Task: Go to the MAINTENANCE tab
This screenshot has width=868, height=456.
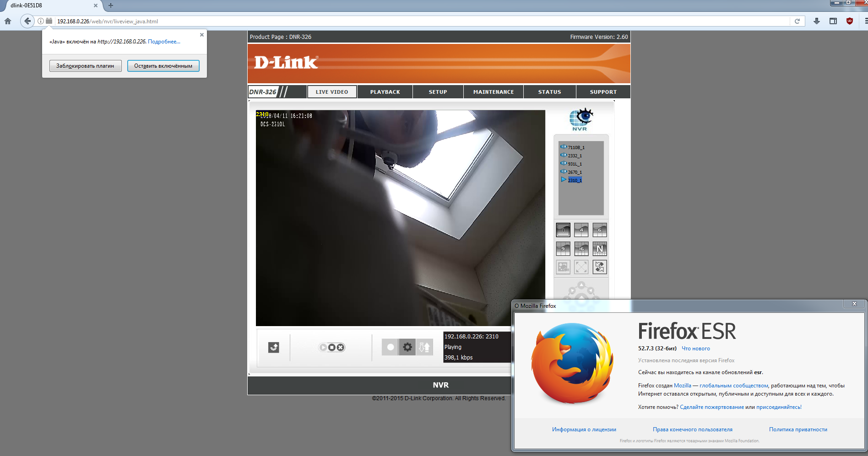Action: 493,92
